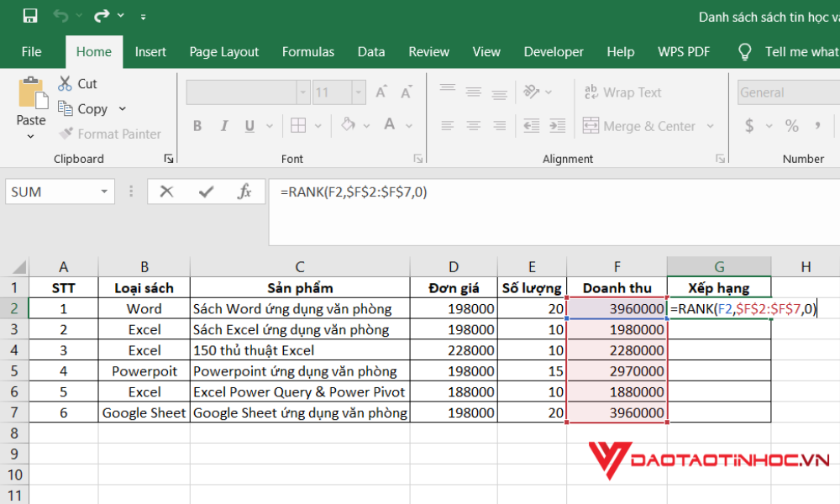Click the Undo arrow icon
840x504 pixels.
coord(60,16)
